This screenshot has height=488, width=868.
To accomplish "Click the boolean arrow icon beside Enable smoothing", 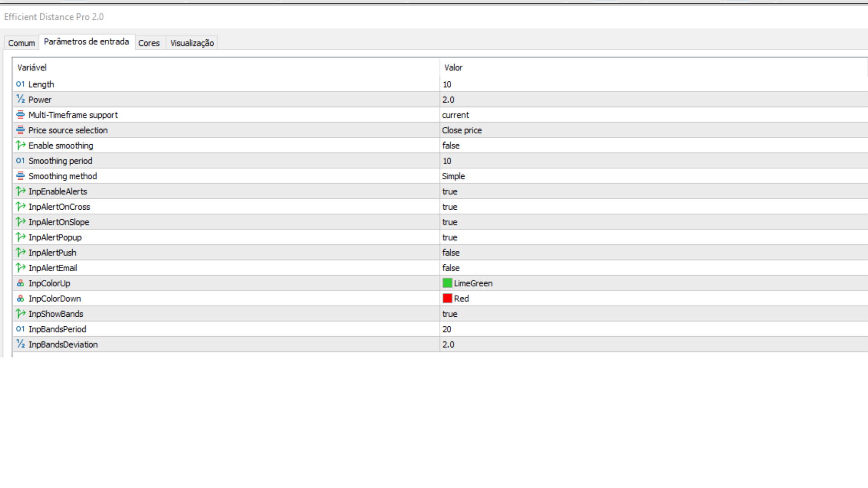I will click(20, 145).
